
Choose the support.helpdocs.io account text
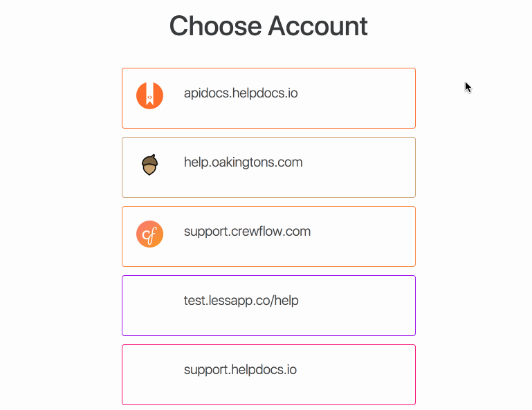tap(240, 370)
